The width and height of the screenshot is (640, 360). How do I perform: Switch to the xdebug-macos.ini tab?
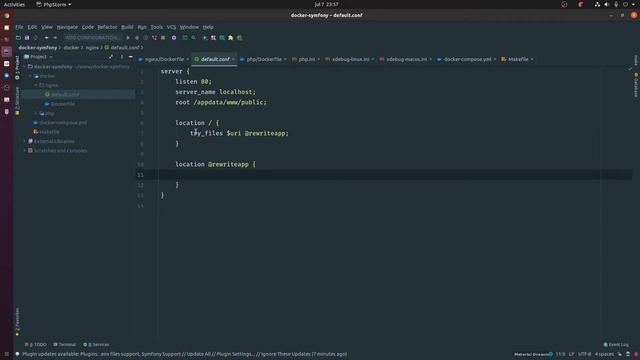click(406, 59)
